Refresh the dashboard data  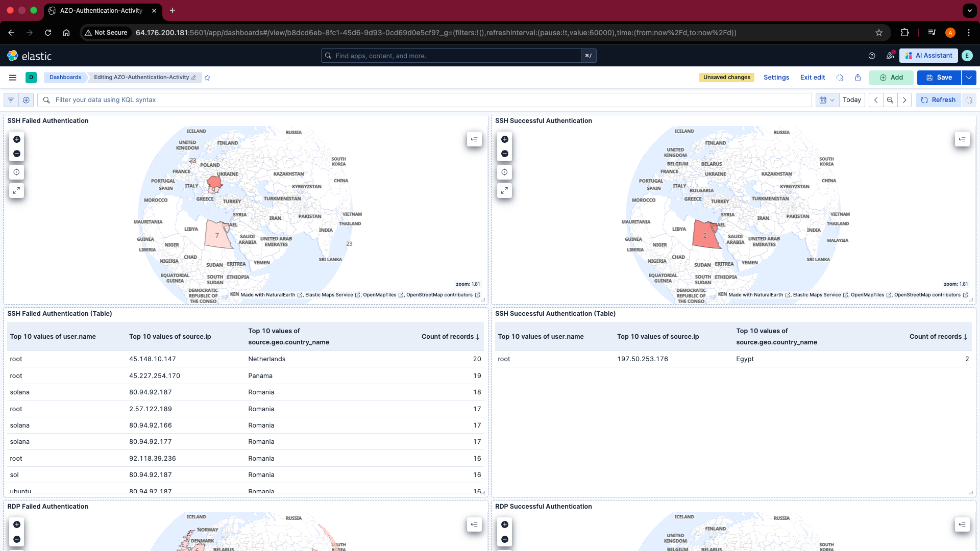point(938,100)
